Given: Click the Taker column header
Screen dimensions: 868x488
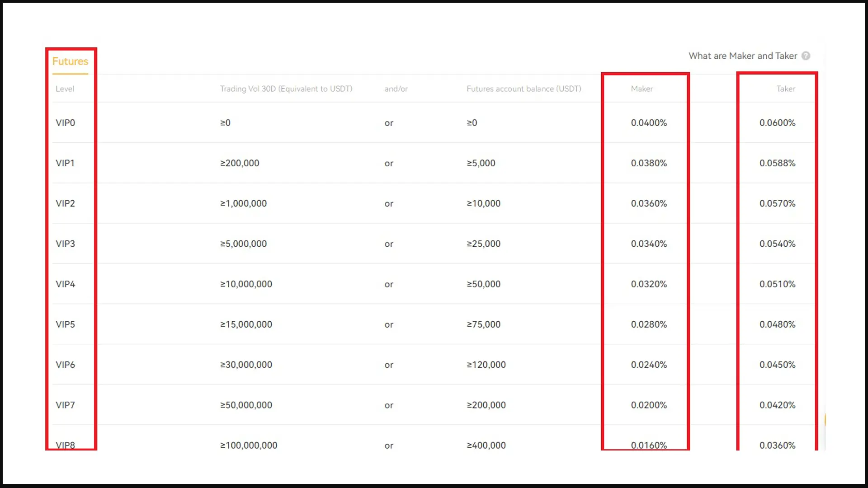Looking at the screenshot, I should point(786,89).
